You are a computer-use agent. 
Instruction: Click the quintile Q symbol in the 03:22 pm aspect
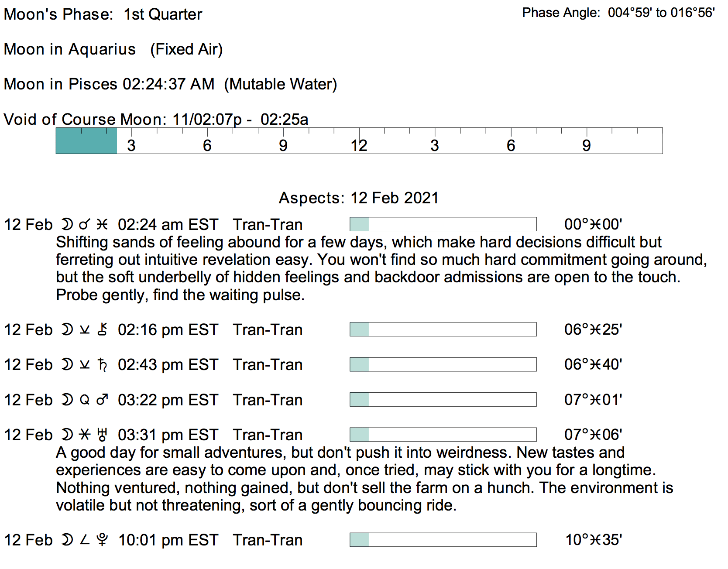pos(85,400)
